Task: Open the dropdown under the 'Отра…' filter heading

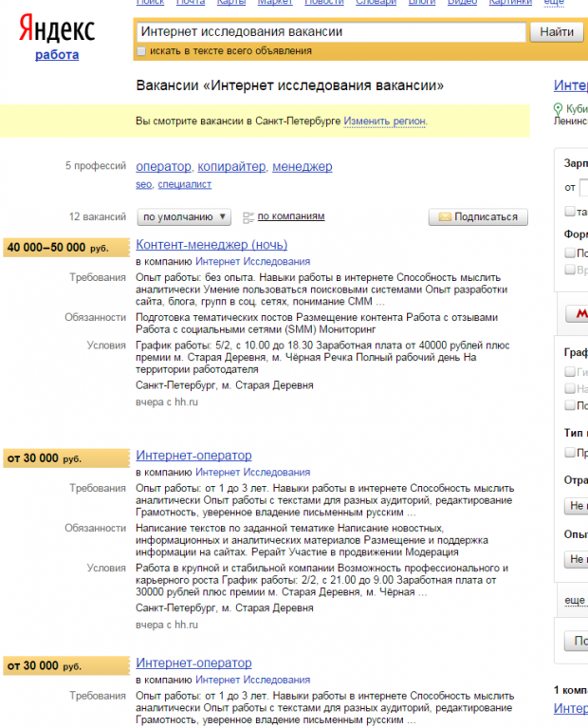Action: 577,506
